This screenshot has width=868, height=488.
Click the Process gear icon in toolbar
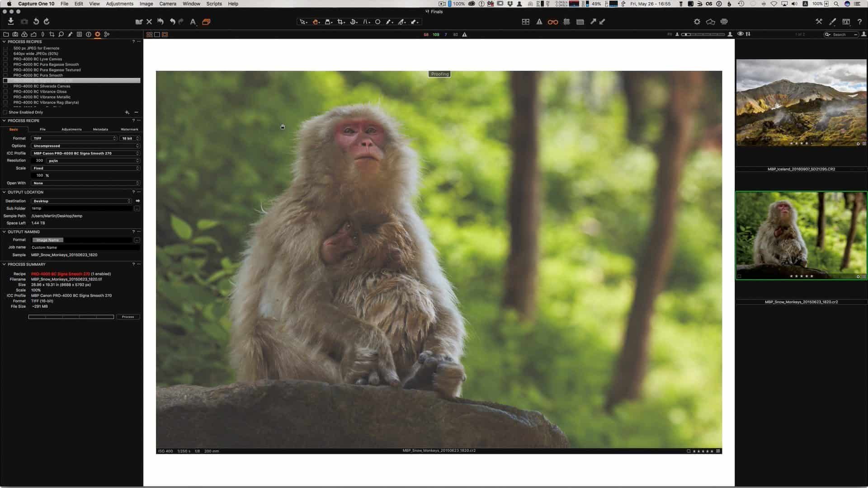click(697, 22)
